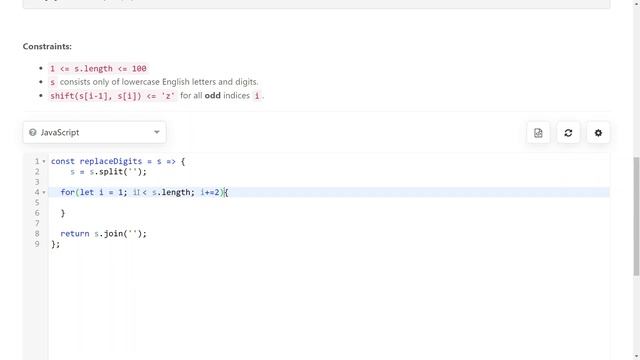Click 'let i = 1' on line 4
The width and height of the screenshot is (640, 360).
pyautogui.click(x=102, y=192)
